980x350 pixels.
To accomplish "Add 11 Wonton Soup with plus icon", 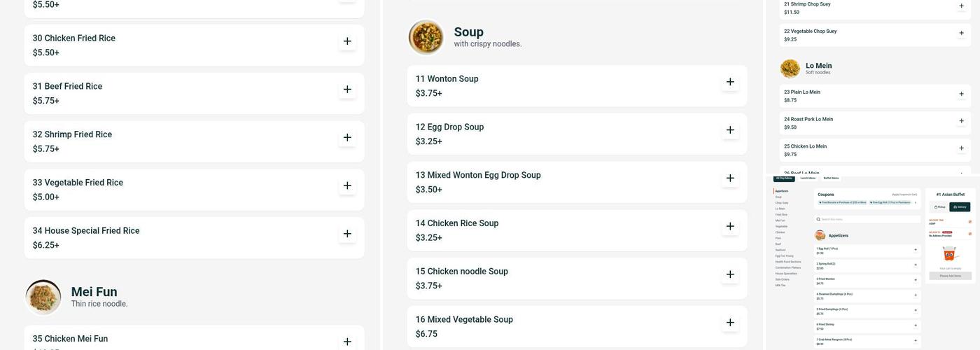I will click(729, 82).
